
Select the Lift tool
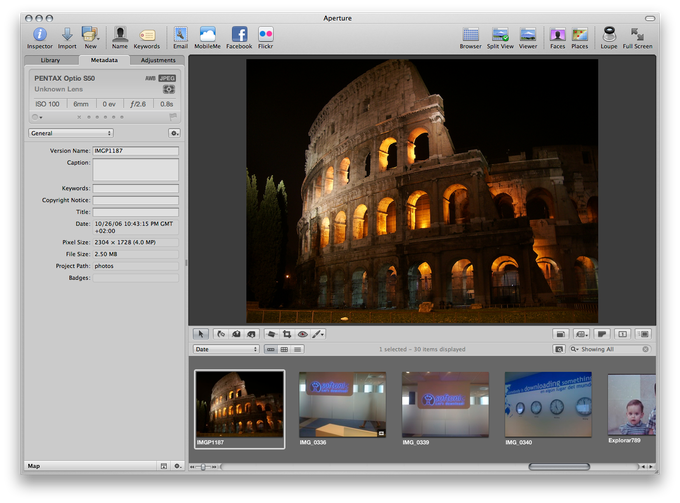(x=236, y=334)
